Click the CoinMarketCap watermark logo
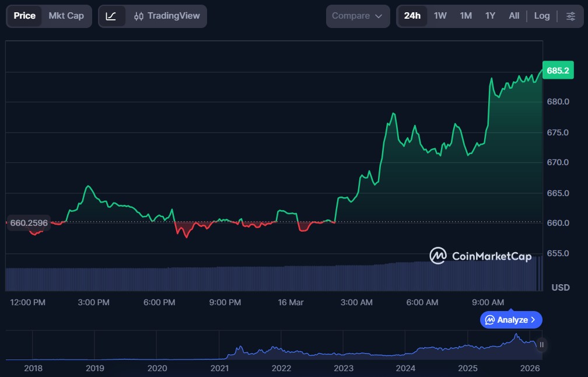 pyautogui.click(x=480, y=256)
